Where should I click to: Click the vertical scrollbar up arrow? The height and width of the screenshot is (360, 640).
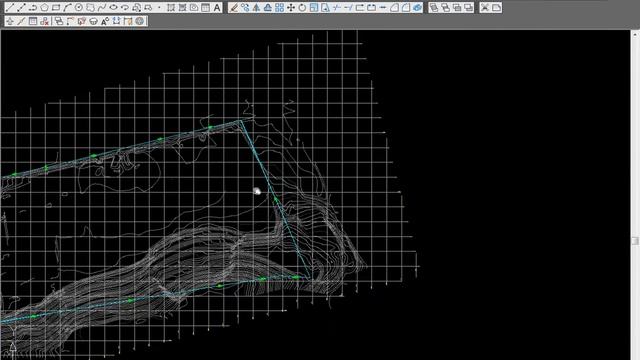pos(635,34)
